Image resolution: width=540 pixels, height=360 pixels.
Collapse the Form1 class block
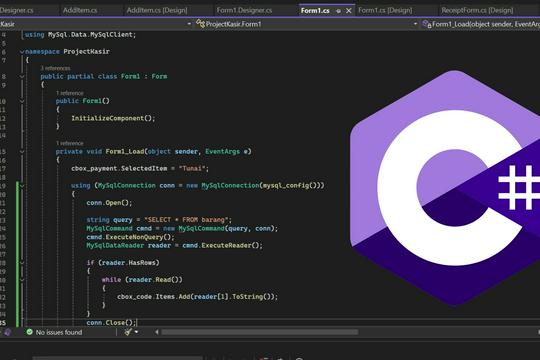(x=22, y=76)
